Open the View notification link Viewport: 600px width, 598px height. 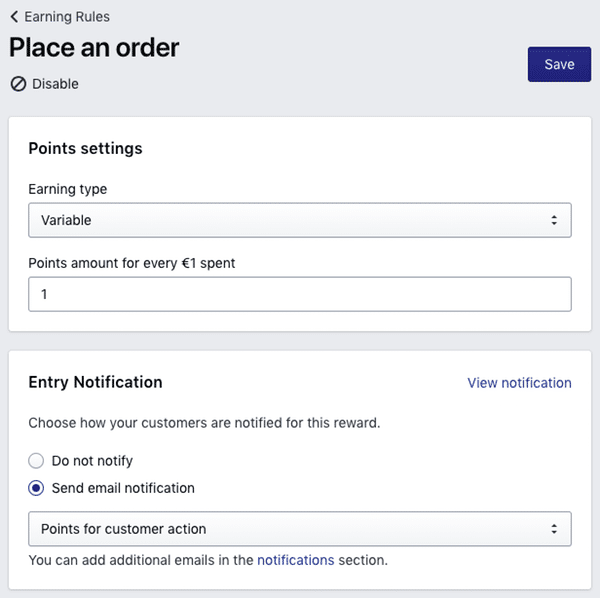519,383
